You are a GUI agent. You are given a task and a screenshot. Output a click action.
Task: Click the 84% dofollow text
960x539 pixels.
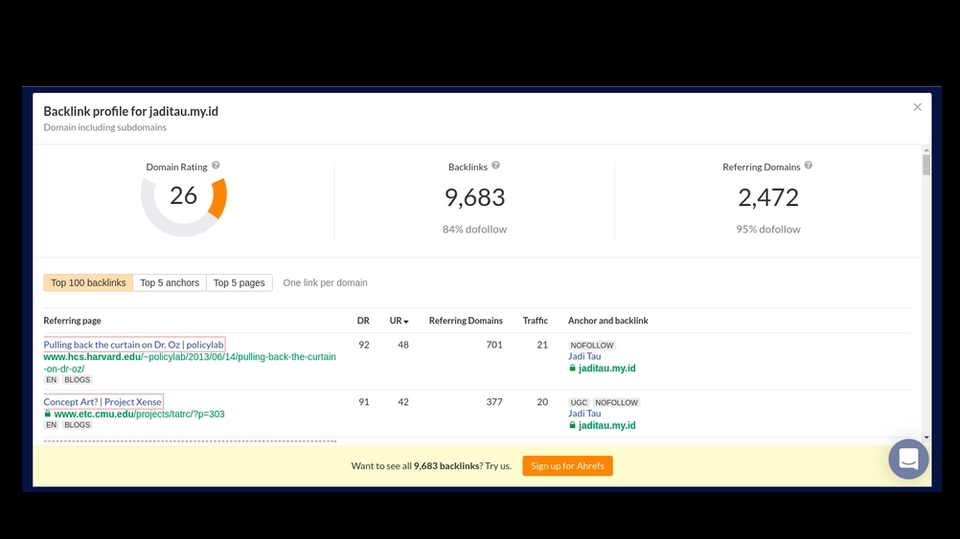[474, 229]
